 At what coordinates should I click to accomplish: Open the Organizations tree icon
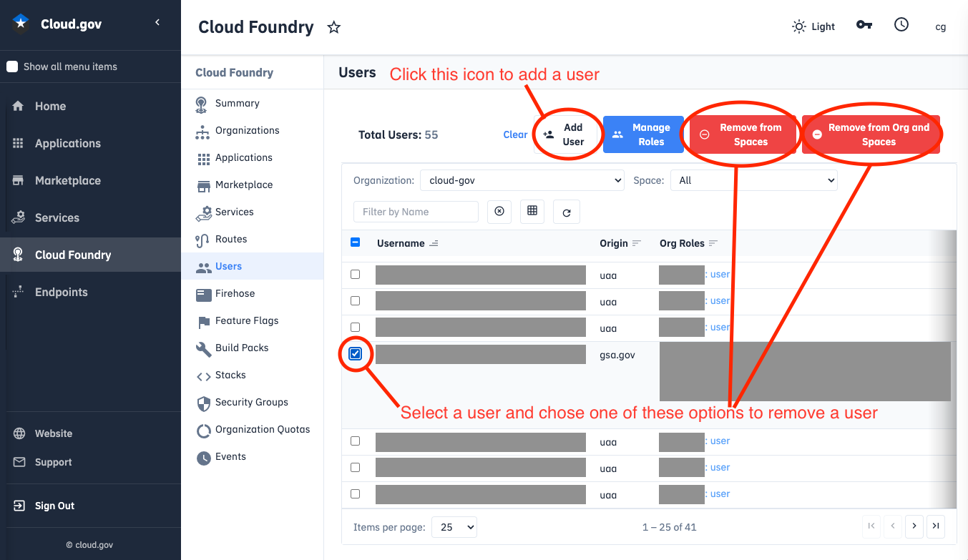(x=203, y=132)
